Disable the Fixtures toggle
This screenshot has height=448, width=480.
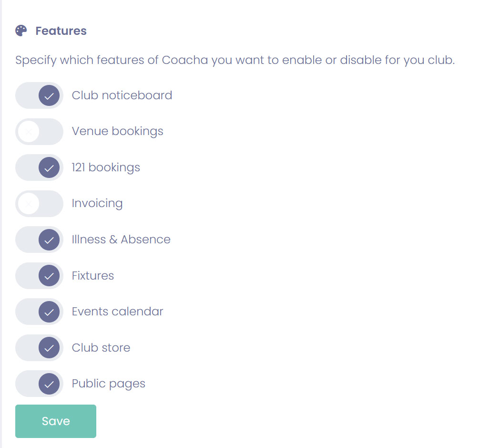pyautogui.click(x=39, y=276)
